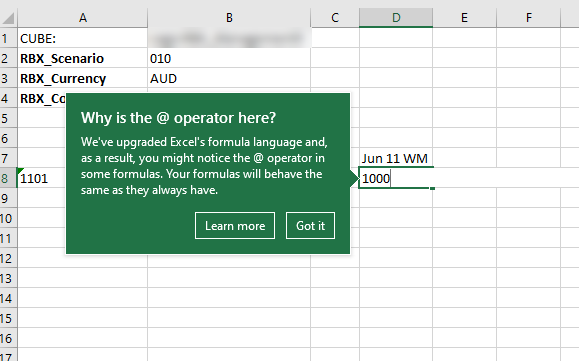
Task: Click the RBX_Scenario cell
Action: [82, 58]
